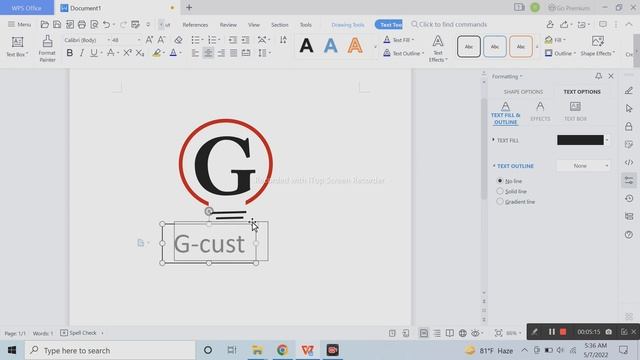The height and width of the screenshot is (360, 640).
Task: Click the Windows taskbar search box
Action: click(110, 350)
